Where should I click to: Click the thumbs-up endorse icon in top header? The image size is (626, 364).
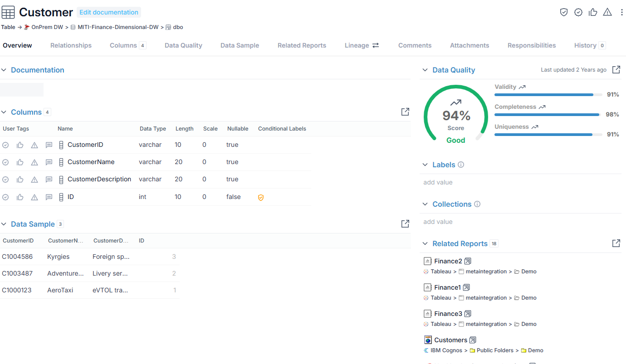(593, 12)
